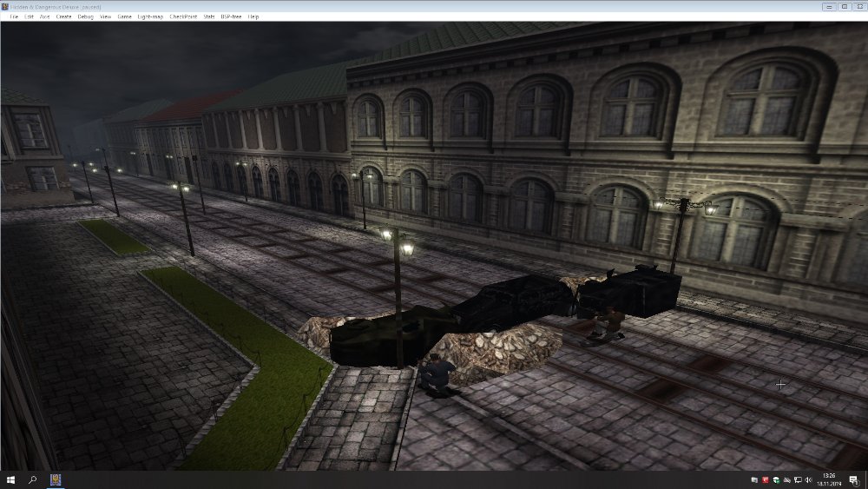
Task: Click the kneeling soldier in blue uniform
Action: [x=437, y=374]
